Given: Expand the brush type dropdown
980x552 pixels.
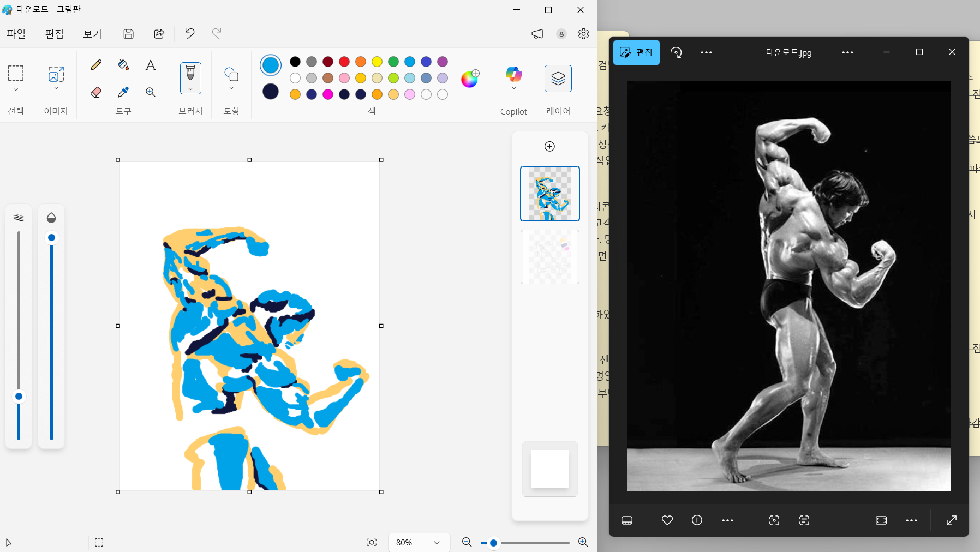Looking at the screenshot, I should 190,89.
